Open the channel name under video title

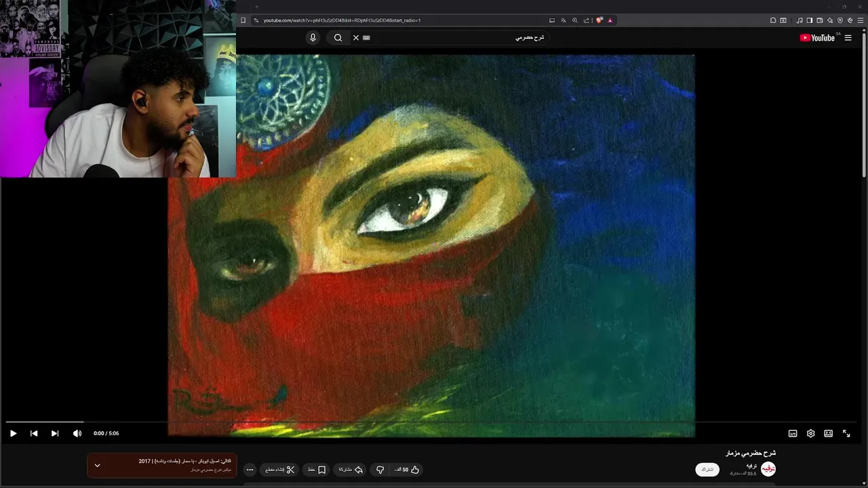click(751, 466)
